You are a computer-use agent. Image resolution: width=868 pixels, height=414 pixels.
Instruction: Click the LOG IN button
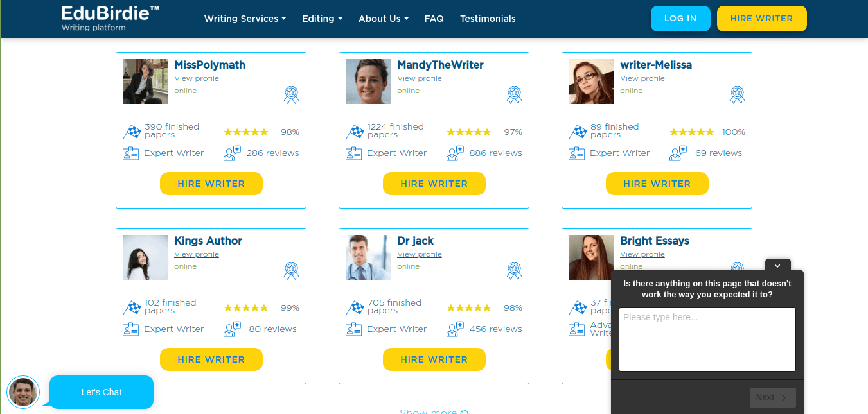[x=680, y=19]
